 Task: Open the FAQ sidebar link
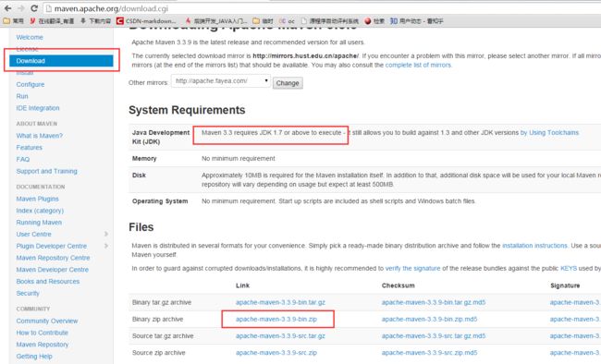pyautogui.click(x=22, y=160)
